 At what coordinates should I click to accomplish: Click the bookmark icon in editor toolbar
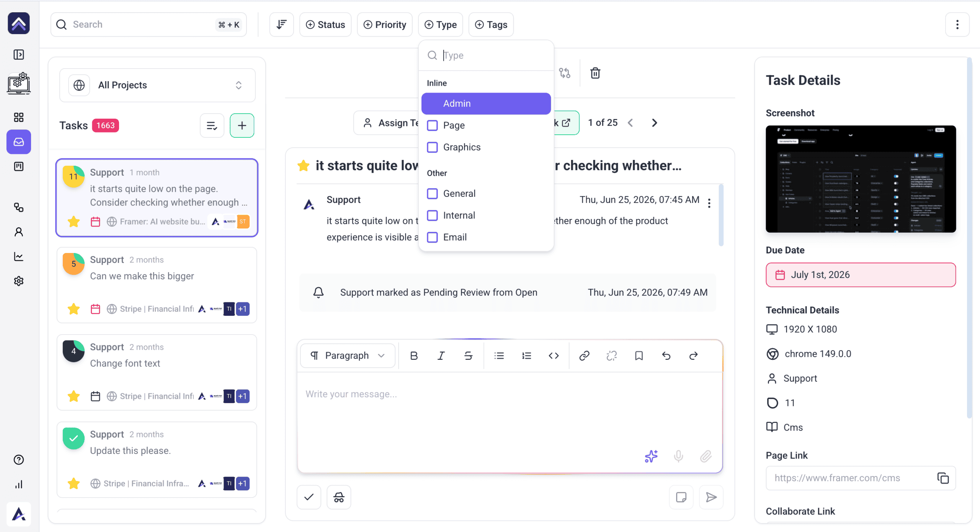pos(639,356)
